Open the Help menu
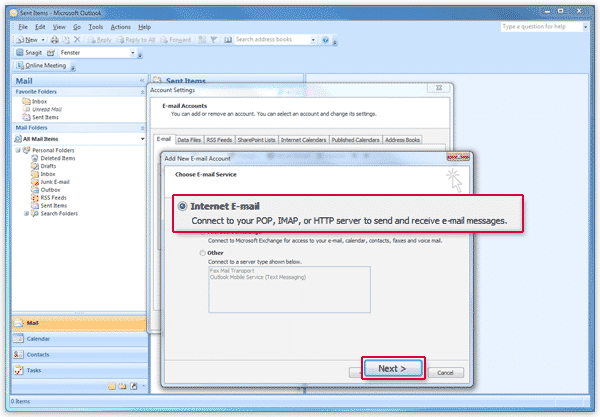This screenshot has width=600, height=417. [x=144, y=27]
